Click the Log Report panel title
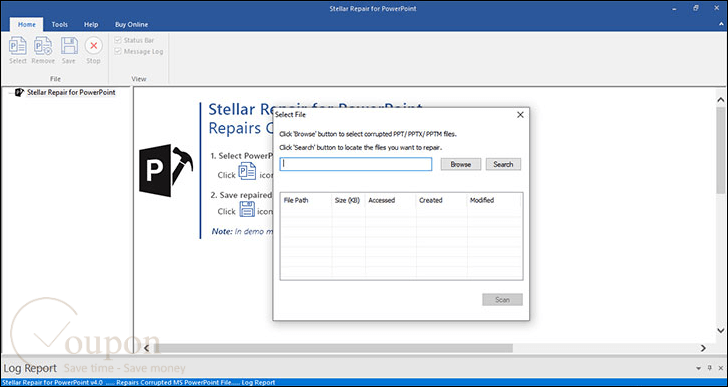 tap(30, 368)
